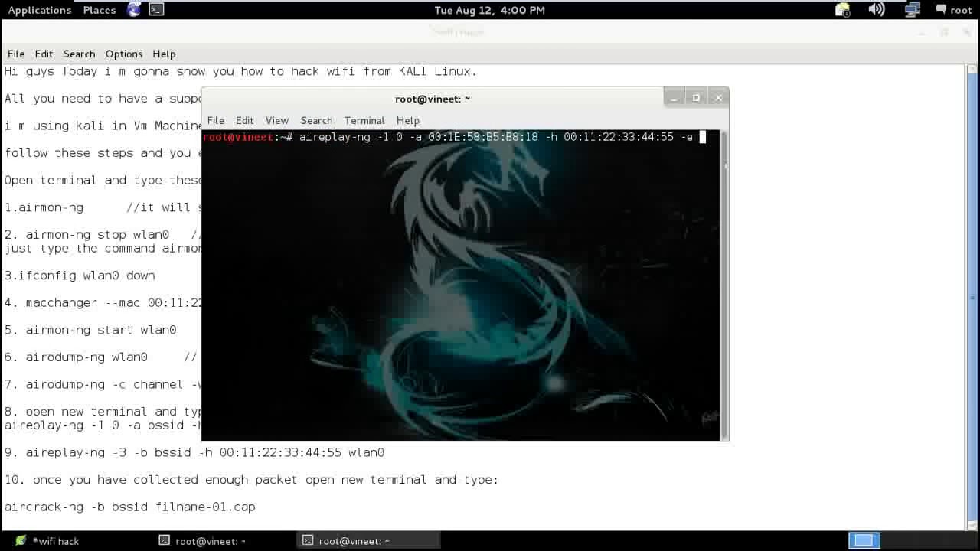Click the '4. macchanger --mac' line
Screen dimensions: 980x551
point(103,303)
